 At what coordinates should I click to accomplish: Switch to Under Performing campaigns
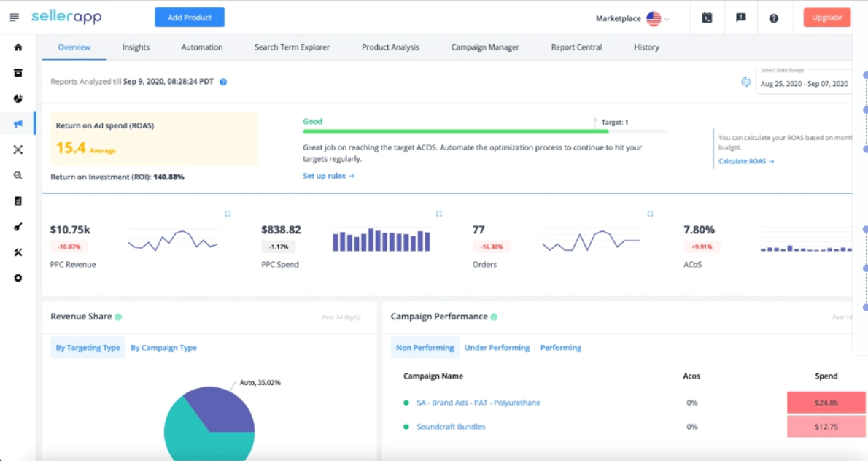click(497, 347)
